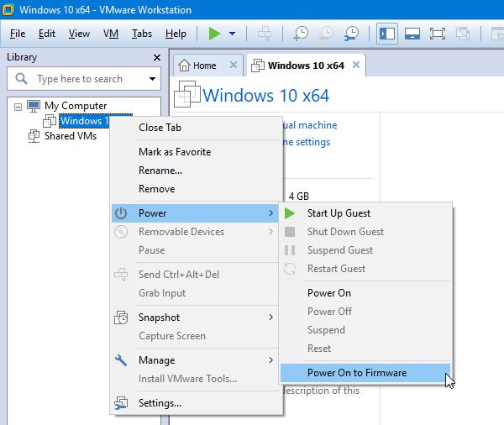The height and width of the screenshot is (425, 504).
Task: Select My Computer in the library tree
Action: (76, 106)
